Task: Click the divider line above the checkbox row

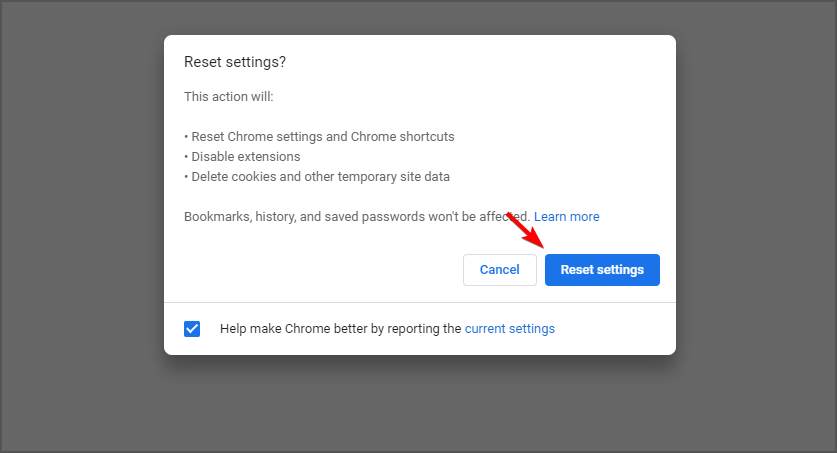Action: tap(420, 302)
